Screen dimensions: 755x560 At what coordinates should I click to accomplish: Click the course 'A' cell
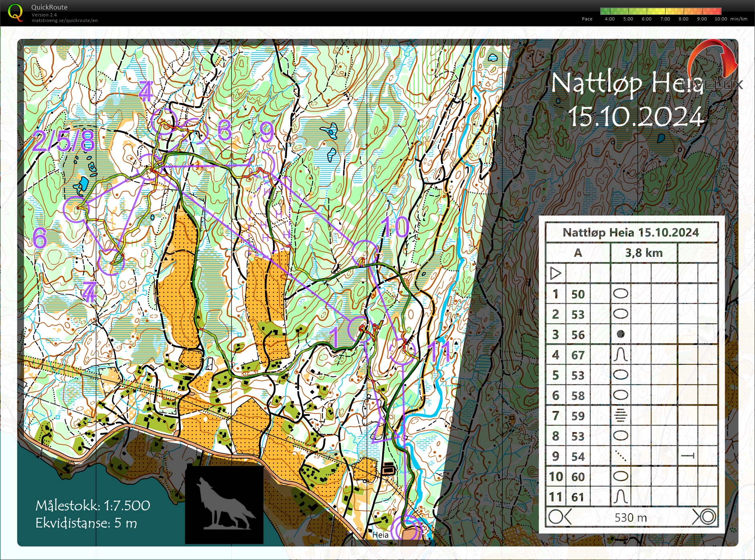click(578, 253)
